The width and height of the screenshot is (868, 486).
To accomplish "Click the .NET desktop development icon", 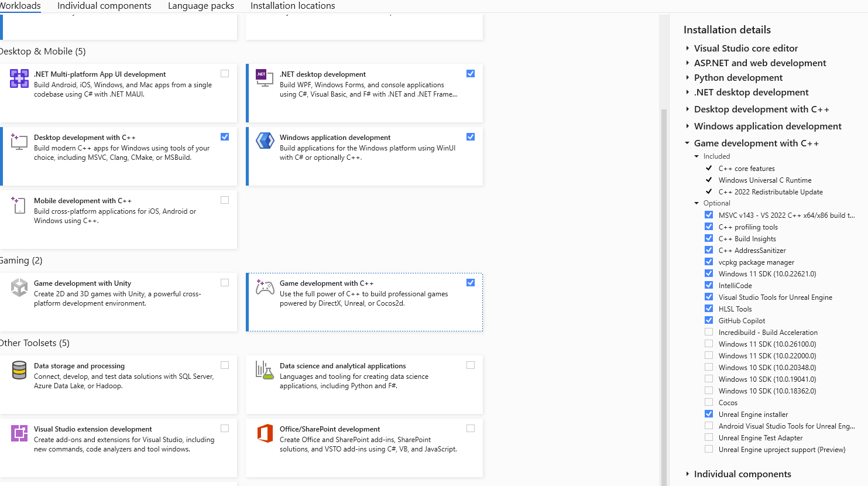I will [265, 77].
